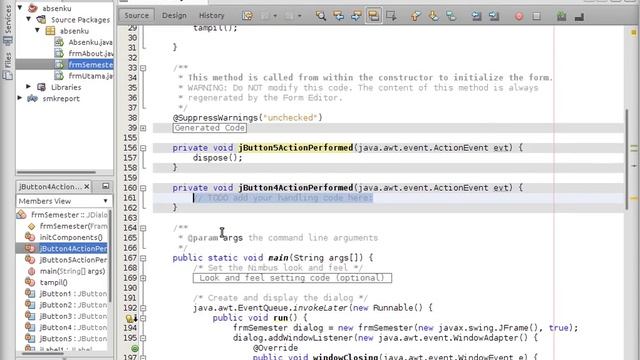Click the lightbulb hint at line 193
This screenshot has height=360, width=640.
coord(130,318)
